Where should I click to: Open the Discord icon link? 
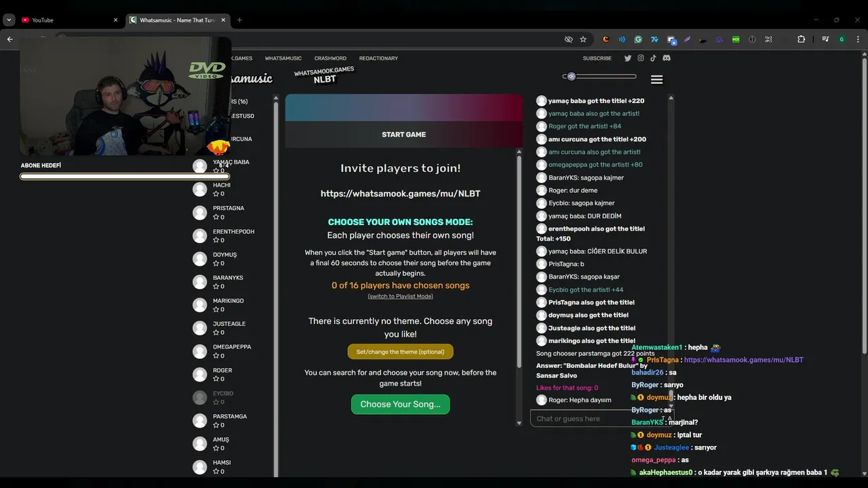tap(667, 58)
